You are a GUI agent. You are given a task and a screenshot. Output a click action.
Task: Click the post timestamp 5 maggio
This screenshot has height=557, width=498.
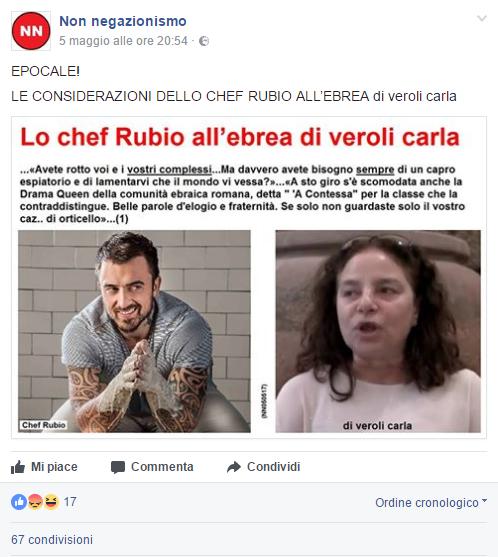123,41
